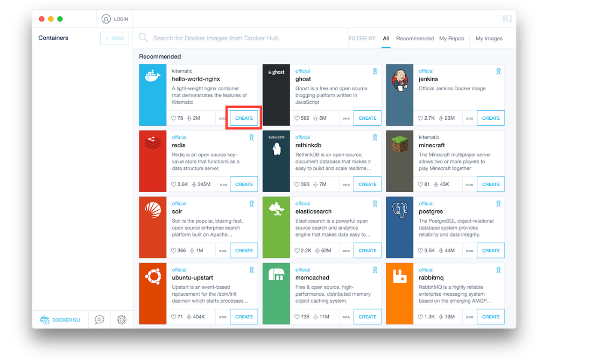Click the download icon on memcached card
The height and width of the screenshot is (364, 607).
click(x=315, y=317)
